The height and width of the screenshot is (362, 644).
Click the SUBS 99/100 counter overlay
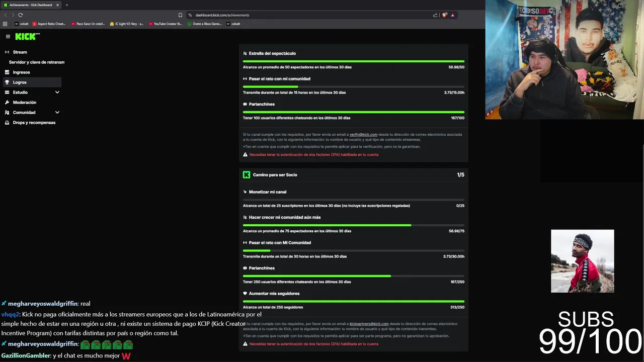point(591,333)
